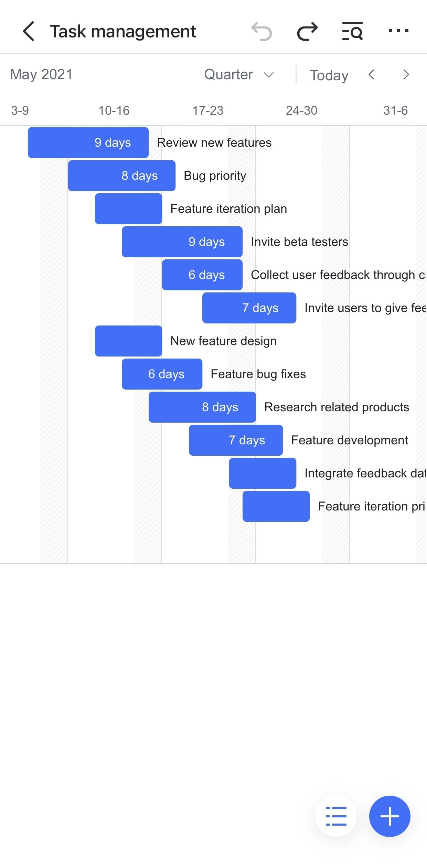Open the search and filter icon

click(x=352, y=31)
